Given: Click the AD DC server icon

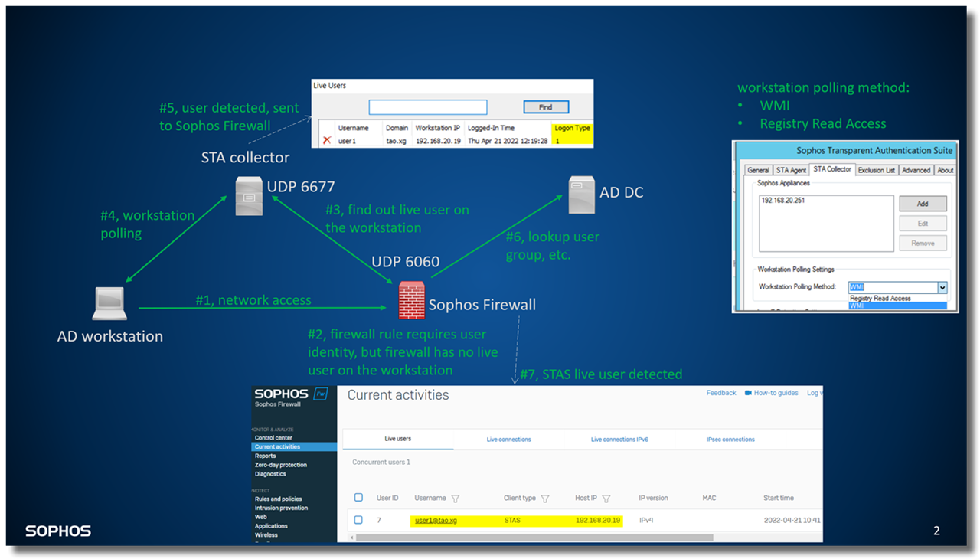Looking at the screenshot, I should click(x=581, y=195).
